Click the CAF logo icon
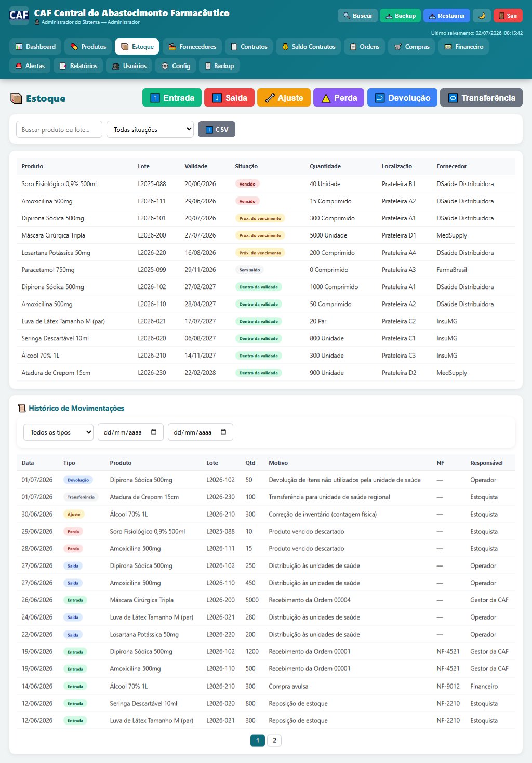Screen dimensions: 532x763 pos(19,15)
